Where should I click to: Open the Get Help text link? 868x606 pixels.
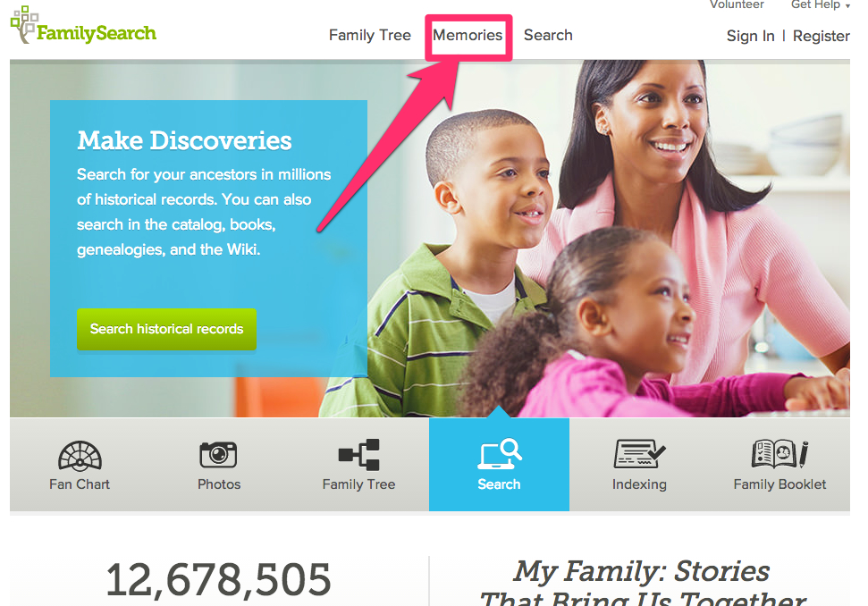[x=815, y=4]
